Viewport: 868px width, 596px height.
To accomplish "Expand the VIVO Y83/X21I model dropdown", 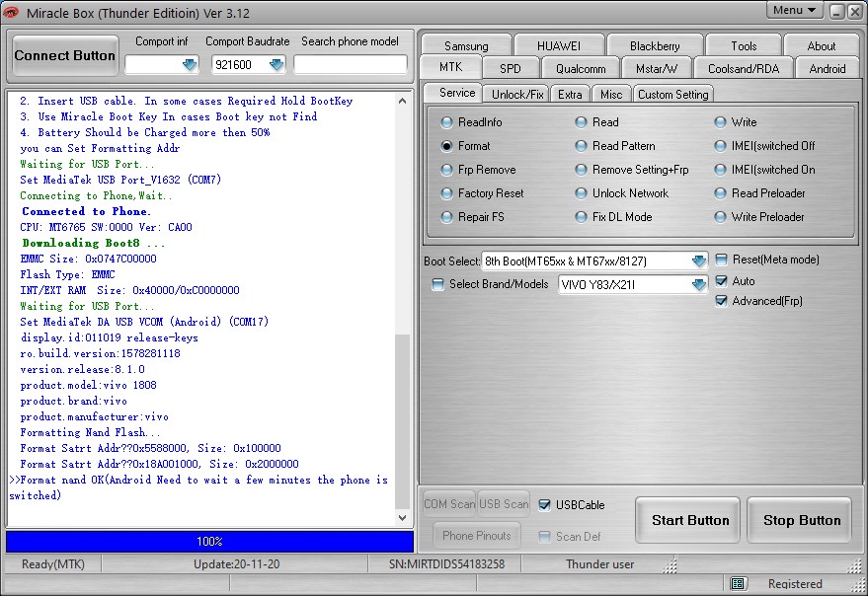I will point(699,284).
